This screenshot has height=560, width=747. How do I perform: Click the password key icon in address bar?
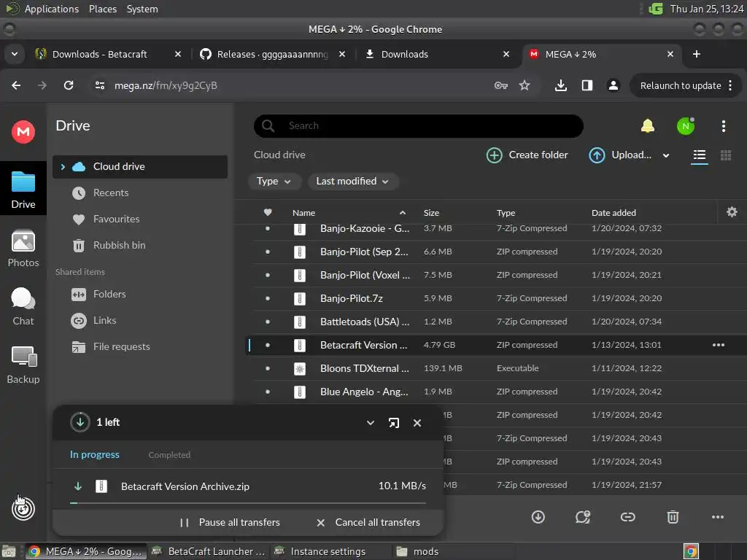pyautogui.click(x=500, y=85)
